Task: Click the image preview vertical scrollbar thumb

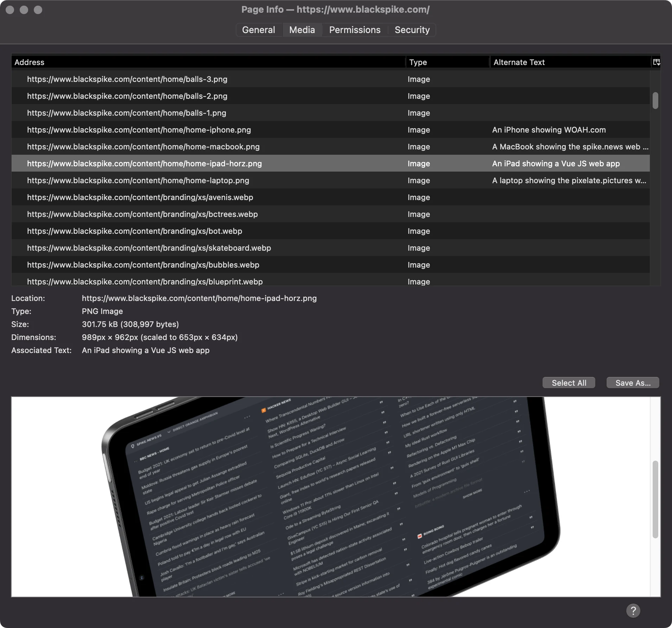Action: click(x=655, y=499)
